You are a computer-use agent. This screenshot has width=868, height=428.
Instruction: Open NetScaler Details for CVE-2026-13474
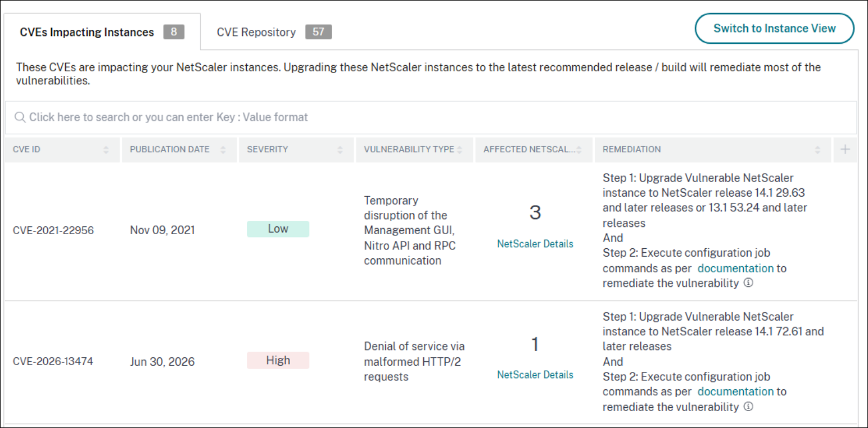tap(535, 375)
